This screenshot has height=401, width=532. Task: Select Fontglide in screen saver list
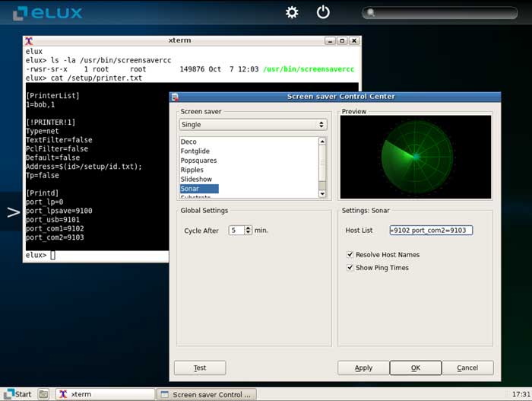(x=195, y=151)
